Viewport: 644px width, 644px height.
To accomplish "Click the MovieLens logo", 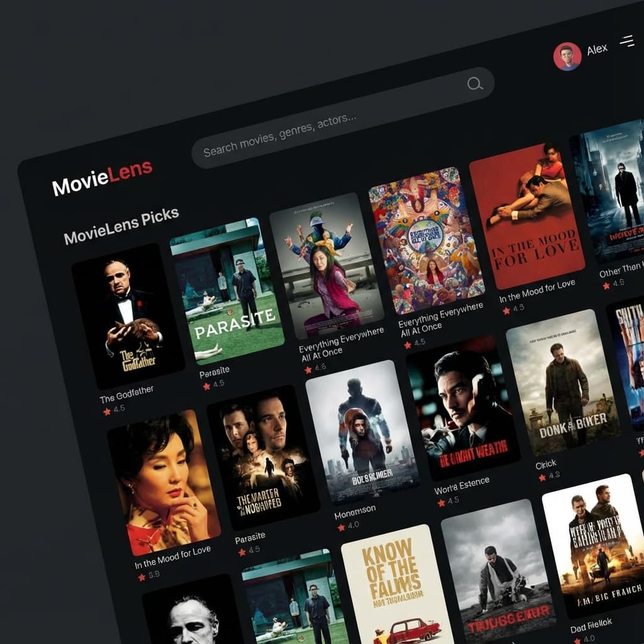I will (102, 178).
